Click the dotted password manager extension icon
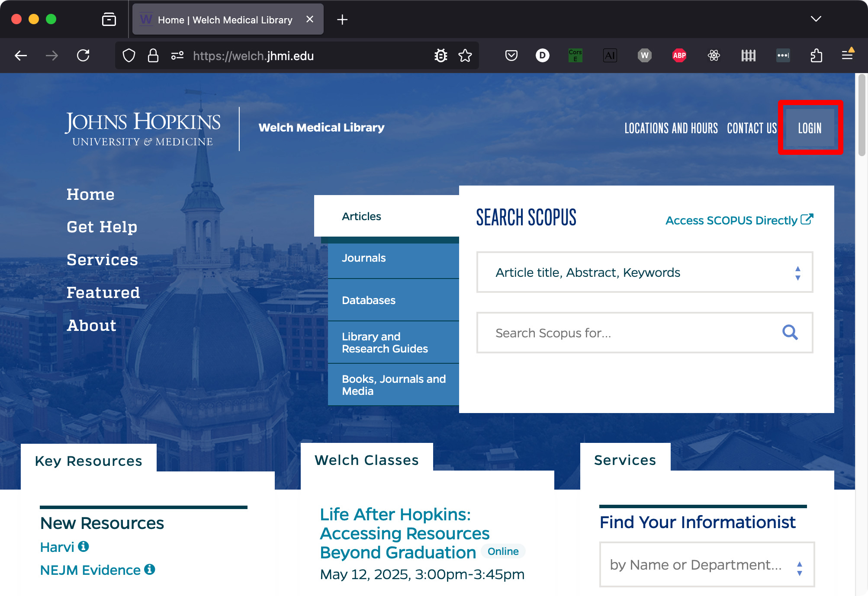Screen dimensions: 868x596 tap(783, 55)
